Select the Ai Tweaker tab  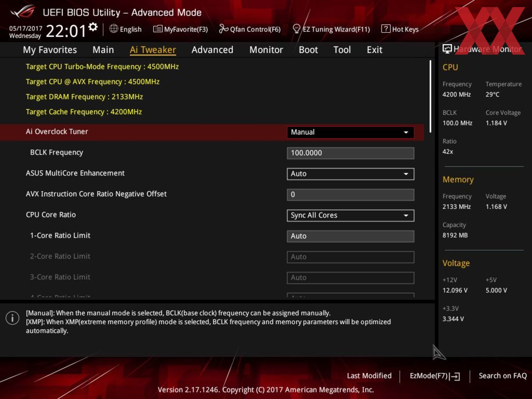tap(153, 50)
